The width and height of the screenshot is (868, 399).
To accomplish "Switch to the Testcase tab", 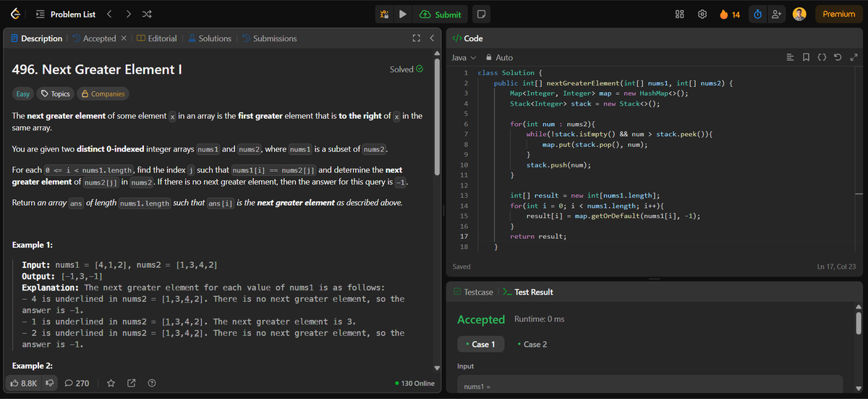I will [473, 292].
